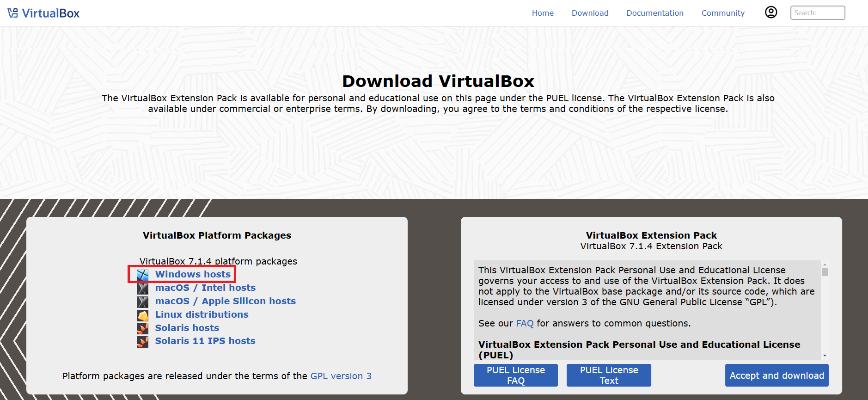Click the macOS Apple Silicon hosts icon
The height and width of the screenshot is (400, 868).
pos(143,302)
